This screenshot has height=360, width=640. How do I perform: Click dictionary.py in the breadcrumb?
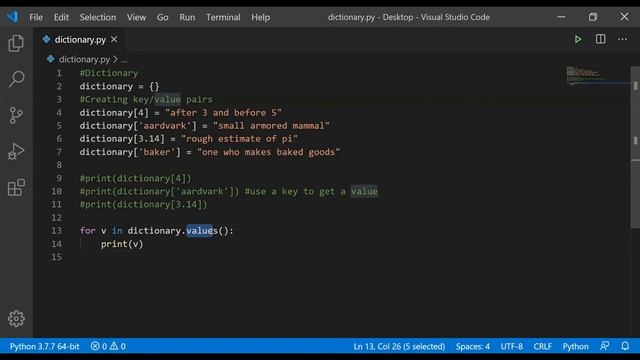click(x=84, y=59)
